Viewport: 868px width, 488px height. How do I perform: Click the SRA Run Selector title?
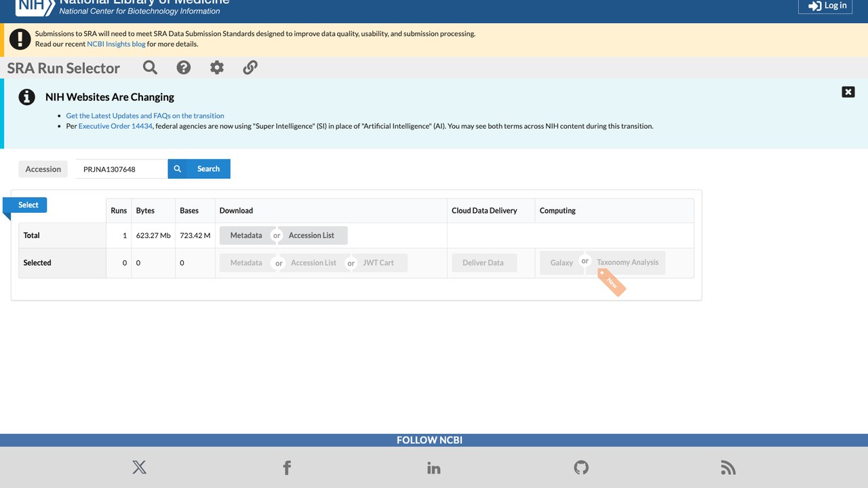[64, 68]
